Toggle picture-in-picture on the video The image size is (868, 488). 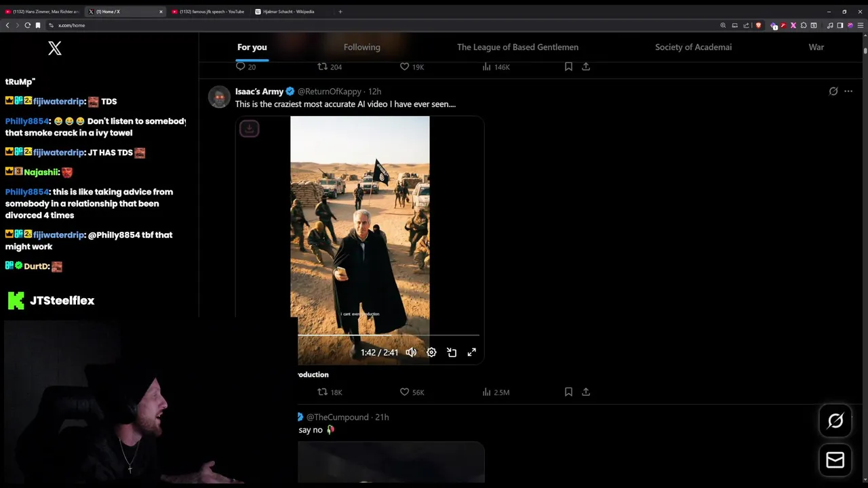(x=452, y=352)
